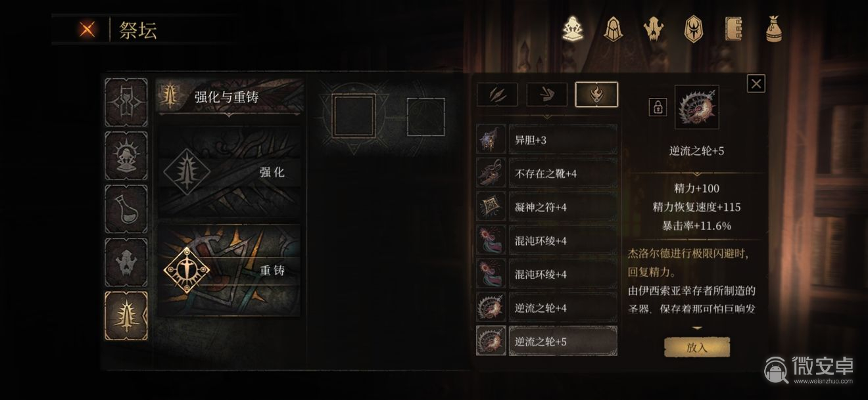Switch to the claw slash filter tab

pyautogui.click(x=496, y=95)
